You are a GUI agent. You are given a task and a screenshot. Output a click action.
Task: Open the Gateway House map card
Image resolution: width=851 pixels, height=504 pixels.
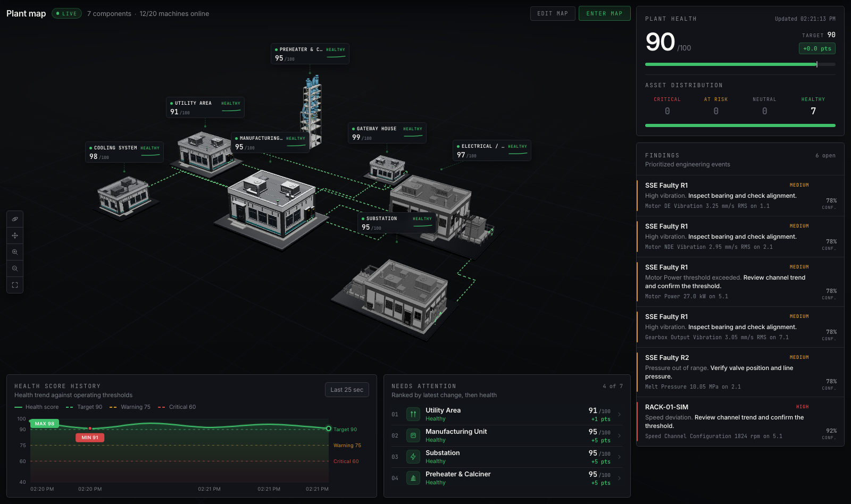click(x=387, y=133)
